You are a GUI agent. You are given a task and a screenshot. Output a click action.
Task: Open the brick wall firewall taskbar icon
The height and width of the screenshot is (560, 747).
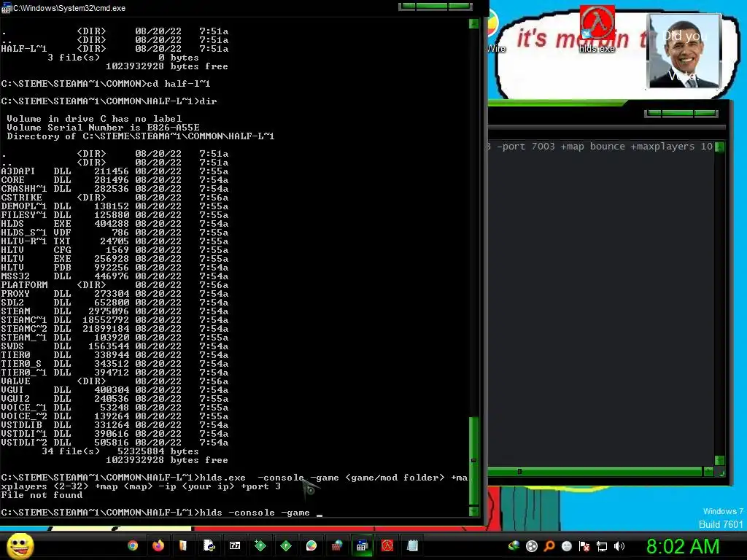pyautogui.click(x=337, y=545)
